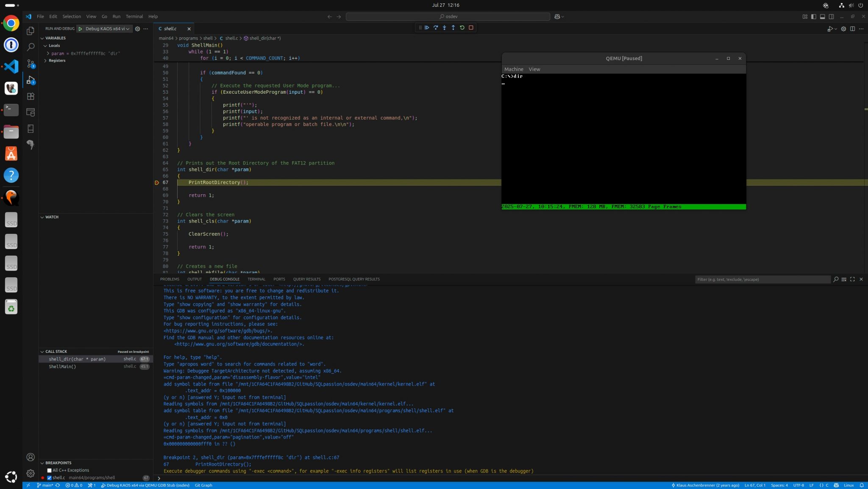
Task: Switch to the TERMINAL tab
Action: click(x=256, y=279)
